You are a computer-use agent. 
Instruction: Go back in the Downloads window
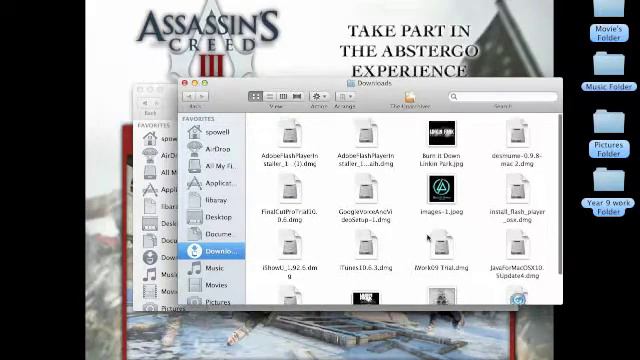click(189, 96)
